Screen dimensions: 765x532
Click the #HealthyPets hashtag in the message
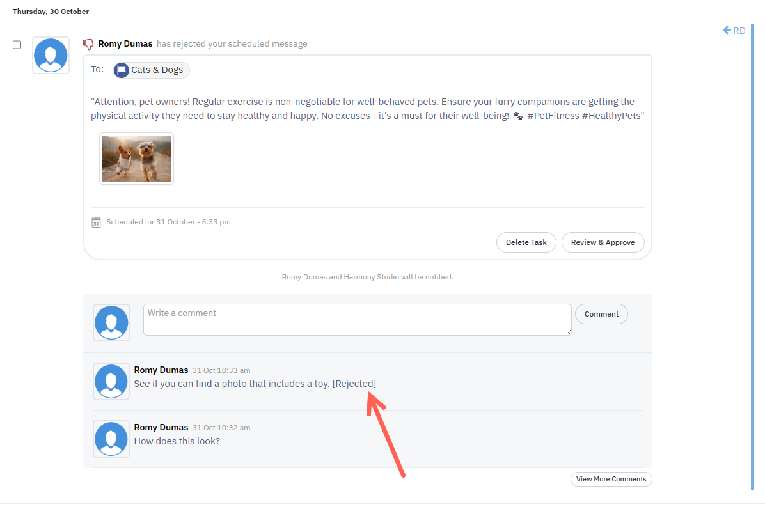click(611, 116)
